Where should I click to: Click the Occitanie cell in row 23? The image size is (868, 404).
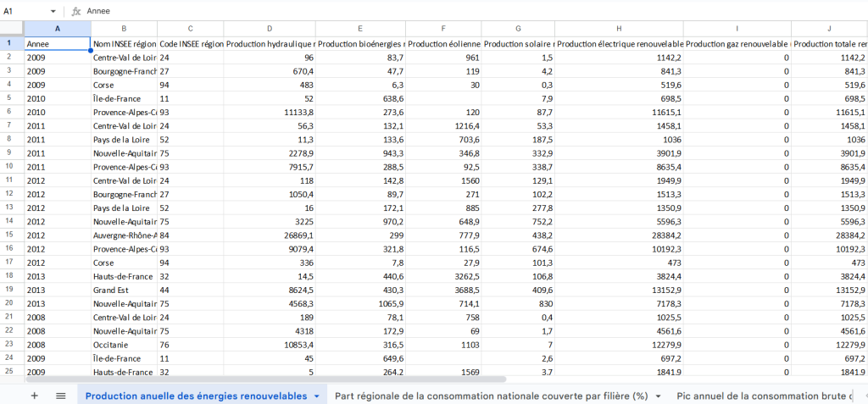pyautogui.click(x=124, y=344)
